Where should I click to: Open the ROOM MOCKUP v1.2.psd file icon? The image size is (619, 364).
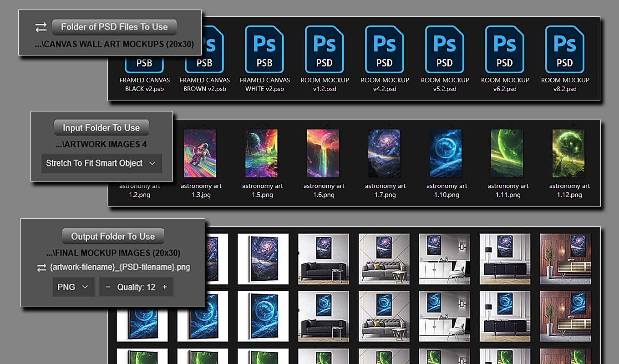(324, 49)
